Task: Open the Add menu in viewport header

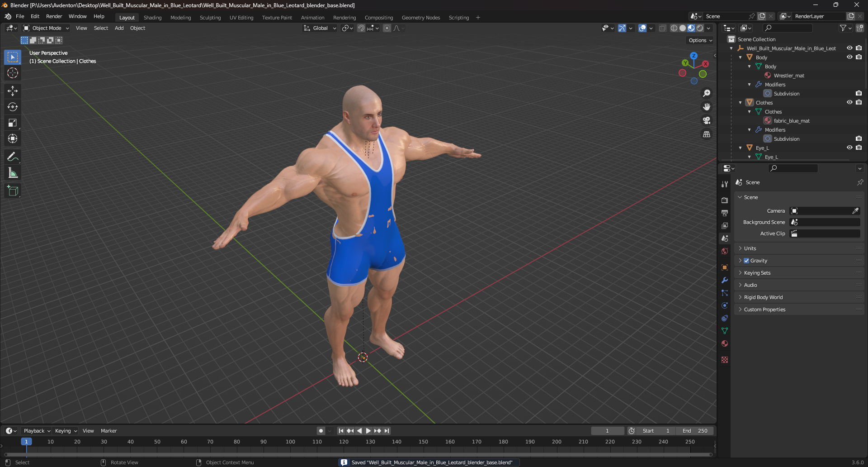Action: point(119,28)
